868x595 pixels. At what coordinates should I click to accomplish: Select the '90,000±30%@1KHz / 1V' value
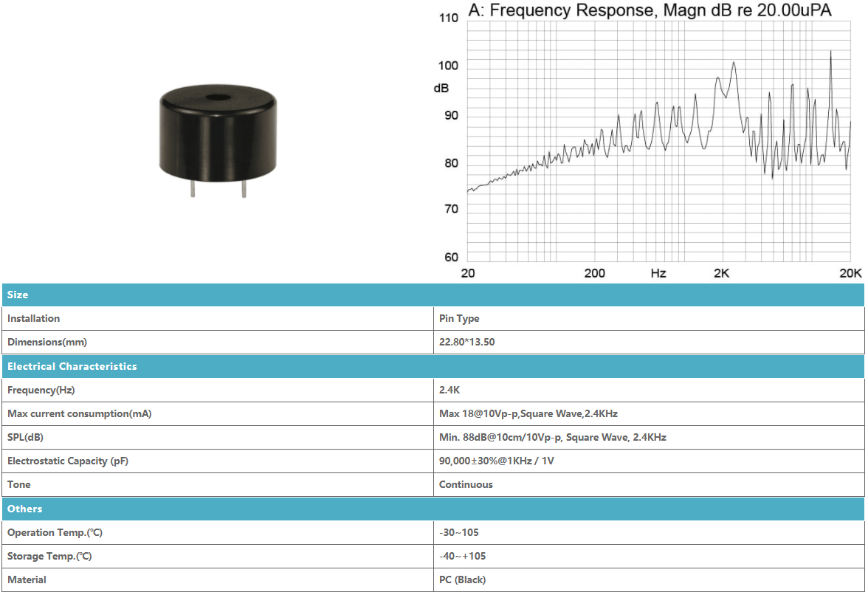496,461
